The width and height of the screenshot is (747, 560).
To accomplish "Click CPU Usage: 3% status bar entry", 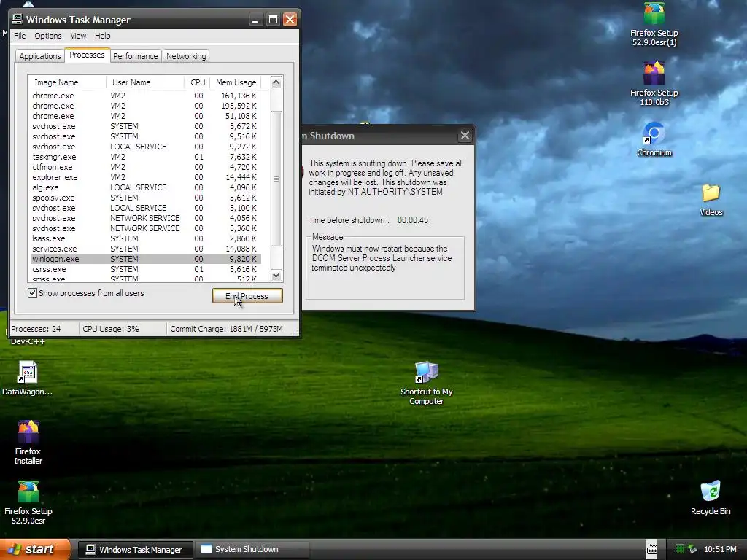I will coord(123,329).
